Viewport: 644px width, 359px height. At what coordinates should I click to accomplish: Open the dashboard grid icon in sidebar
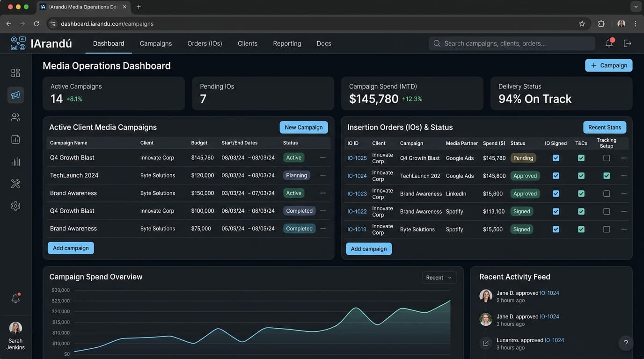pyautogui.click(x=15, y=72)
